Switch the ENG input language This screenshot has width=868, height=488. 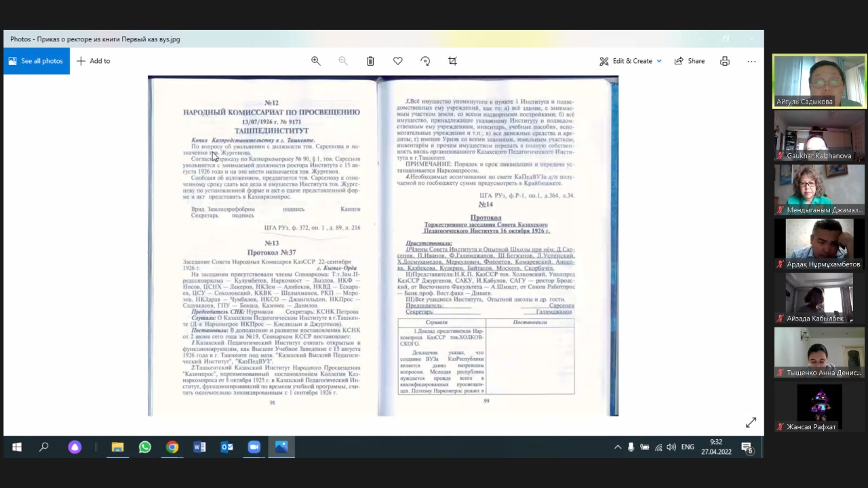[x=688, y=447]
